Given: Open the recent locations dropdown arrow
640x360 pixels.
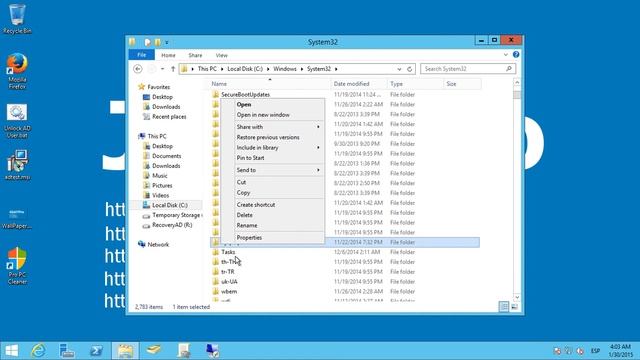Looking at the screenshot, I should [x=162, y=69].
